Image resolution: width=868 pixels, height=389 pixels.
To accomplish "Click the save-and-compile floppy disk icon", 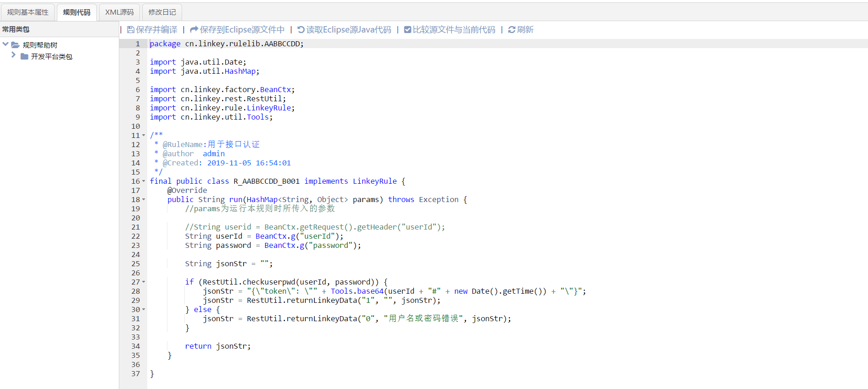I will (131, 30).
